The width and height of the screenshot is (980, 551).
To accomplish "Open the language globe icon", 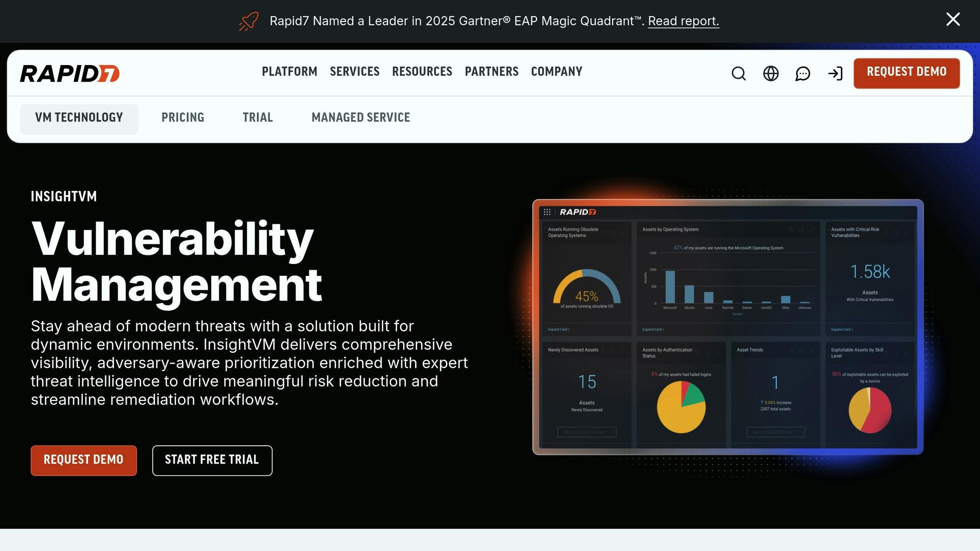I will point(770,74).
